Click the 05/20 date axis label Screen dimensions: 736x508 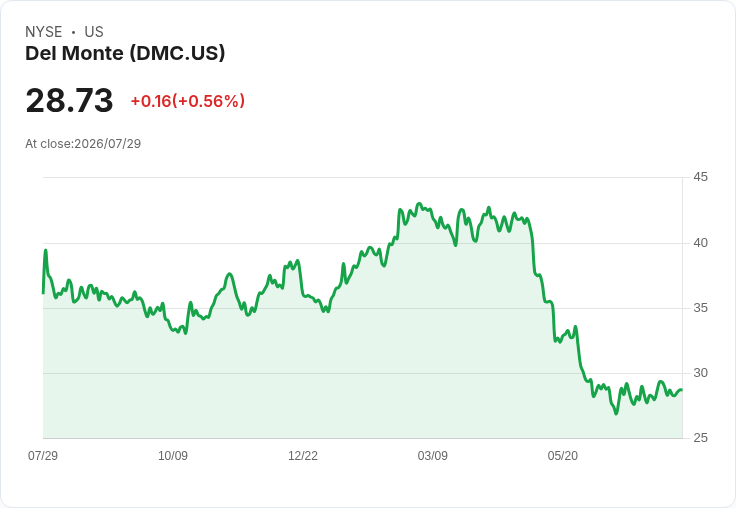click(x=562, y=455)
